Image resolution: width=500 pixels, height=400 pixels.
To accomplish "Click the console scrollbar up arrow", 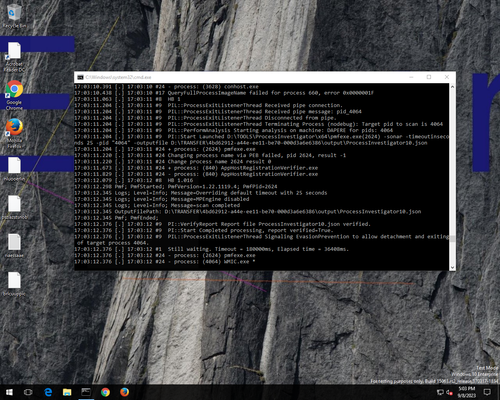I will click(x=452, y=87).
